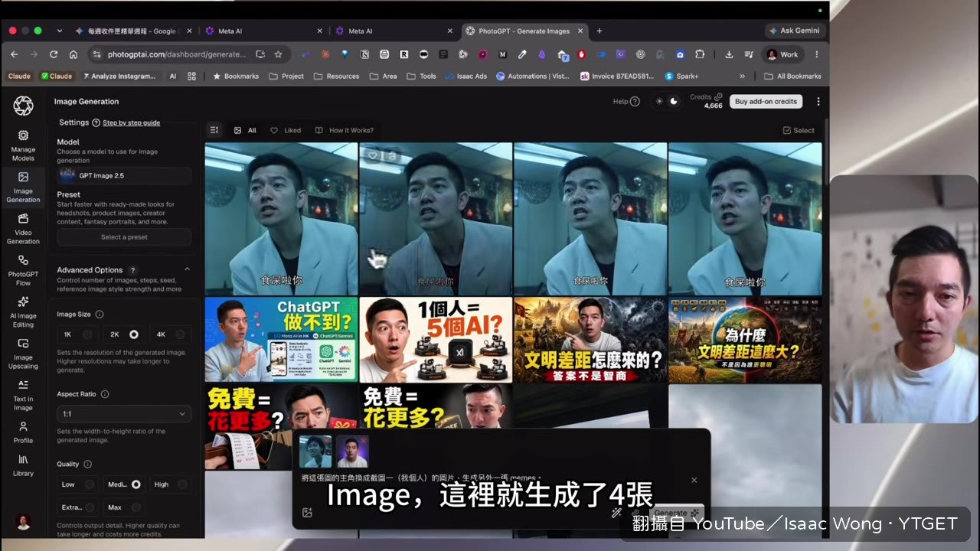Collapse the Advanced Options section
Viewport: 980px width, 551px height.
click(187, 269)
